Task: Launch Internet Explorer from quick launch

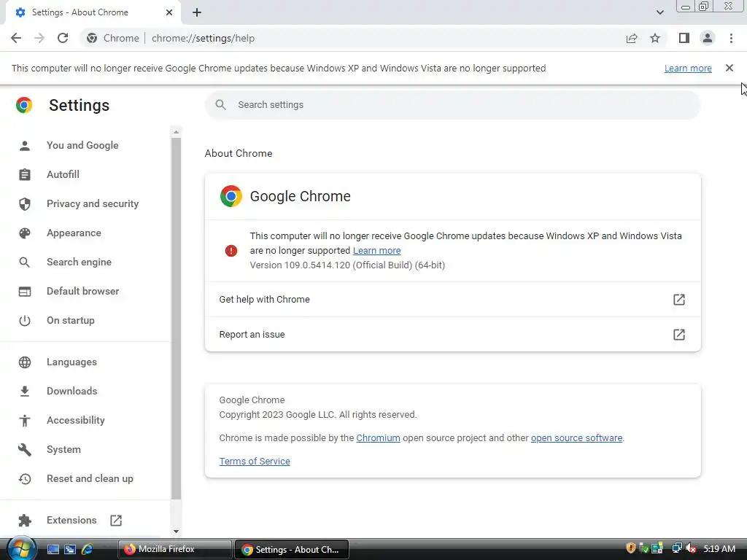Action: (87, 549)
